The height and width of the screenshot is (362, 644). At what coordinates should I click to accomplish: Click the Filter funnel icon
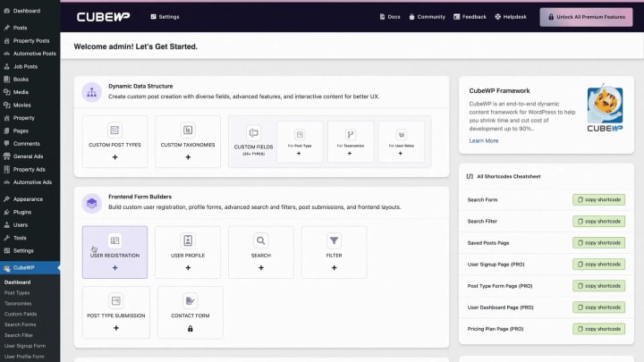(334, 240)
